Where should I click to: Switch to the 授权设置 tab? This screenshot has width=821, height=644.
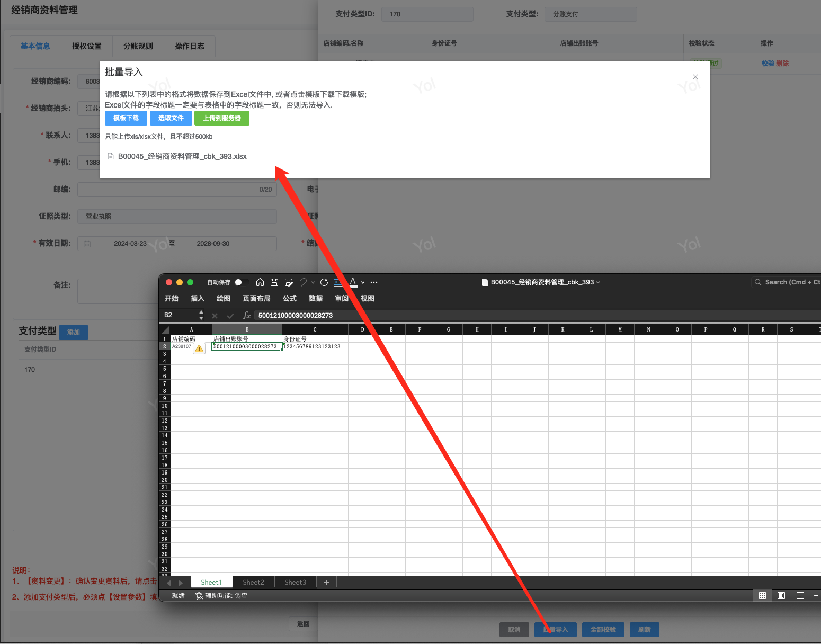87,46
